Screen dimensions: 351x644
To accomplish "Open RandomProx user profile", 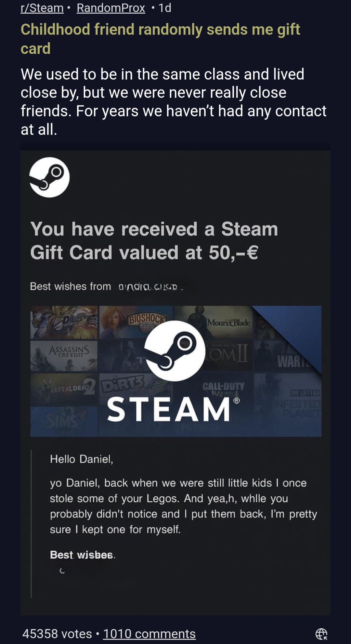I will coord(111,7).
